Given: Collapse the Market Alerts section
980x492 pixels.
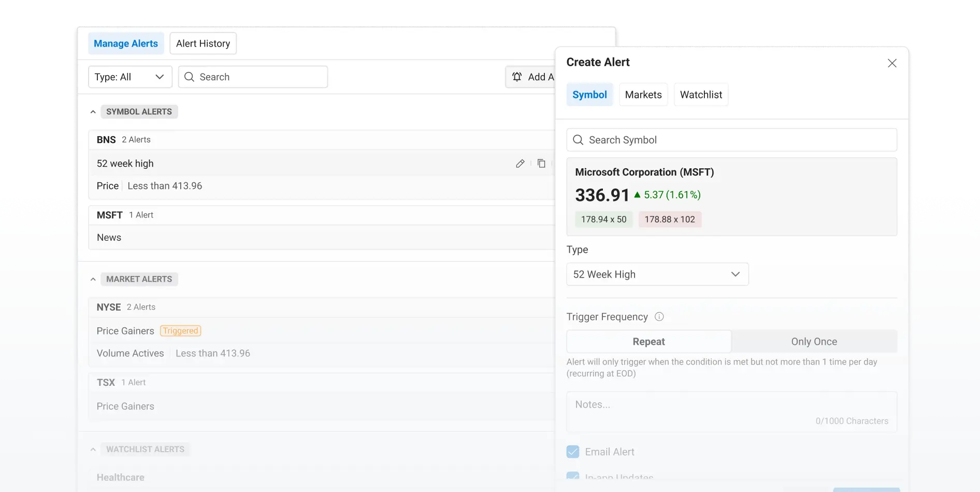Looking at the screenshot, I should coord(93,279).
